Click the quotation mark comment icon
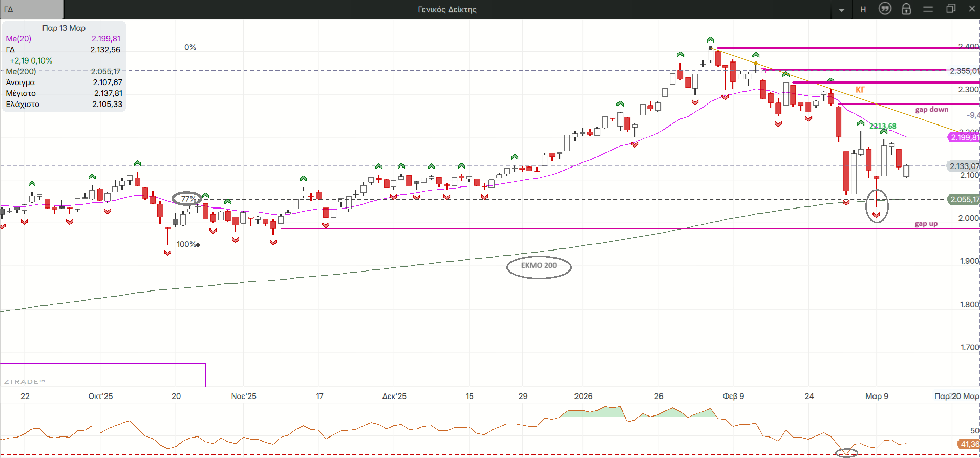Viewport: 980px width, 458px height. pyautogui.click(x=885, y=9)
